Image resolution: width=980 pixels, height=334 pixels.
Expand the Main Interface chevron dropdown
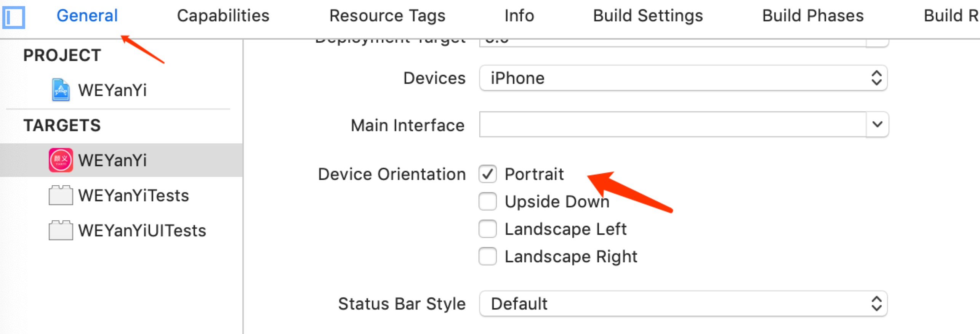pos(877,124)
